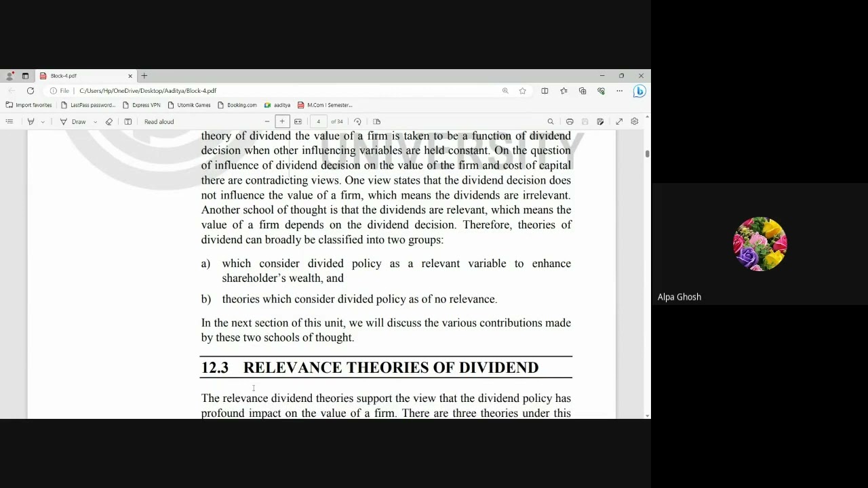
Task: Enter PDF full screen mode
Action: (619, 121)
